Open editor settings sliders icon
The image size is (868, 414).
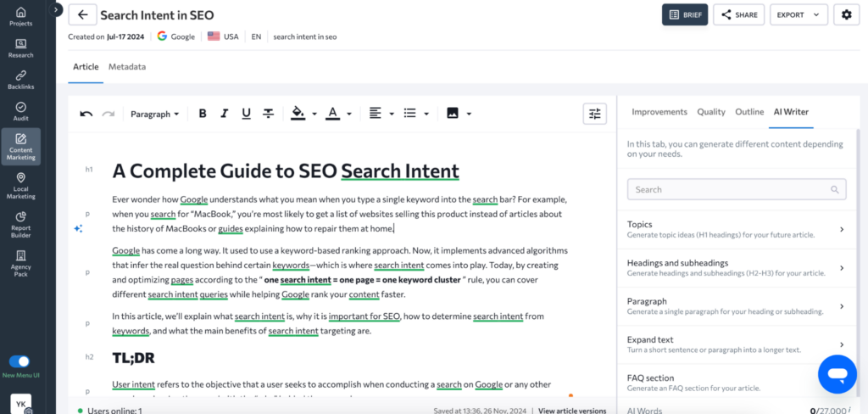pyautogui.click(x=594, y=114)
